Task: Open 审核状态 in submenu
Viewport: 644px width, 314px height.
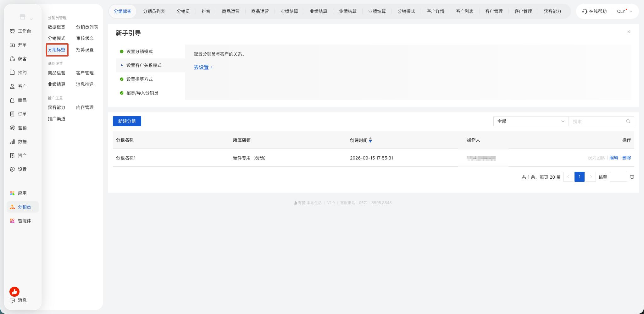Action: tap(85, 38)
